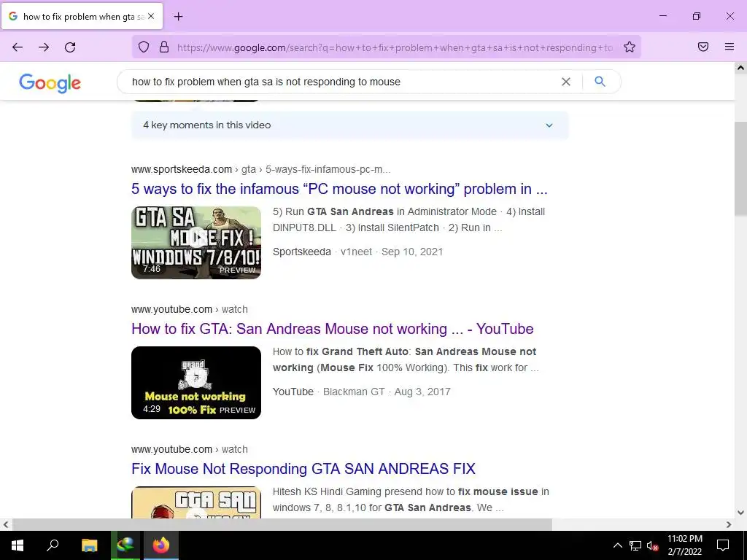Open the Windows notification center
This screenshot has height=560, width=747.
[x=723, y=545]
